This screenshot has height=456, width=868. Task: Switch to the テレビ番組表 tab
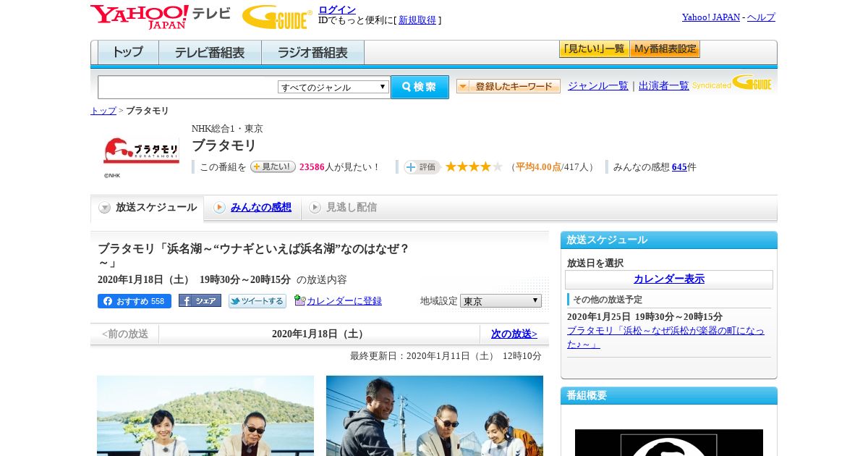(210, 52)
